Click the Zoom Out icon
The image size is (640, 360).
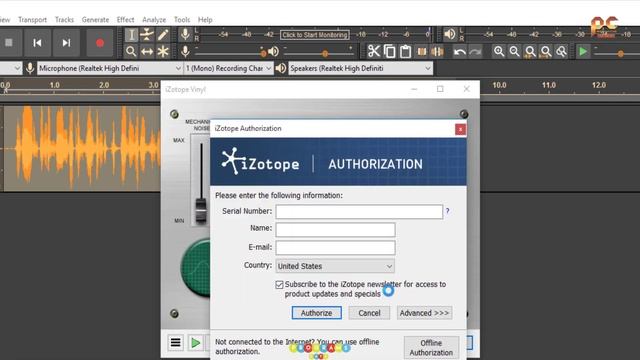pyautogui.click(x=514, y=51)
